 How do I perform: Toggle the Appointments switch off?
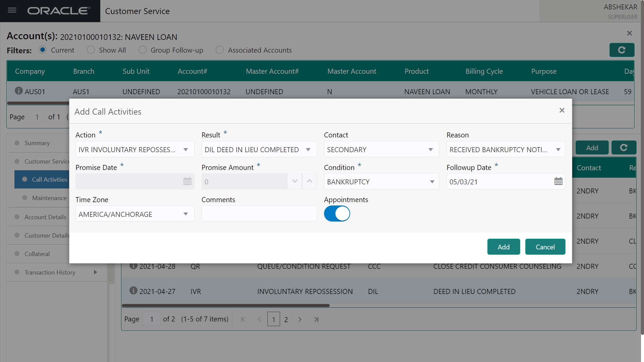[x=337, y=214]
